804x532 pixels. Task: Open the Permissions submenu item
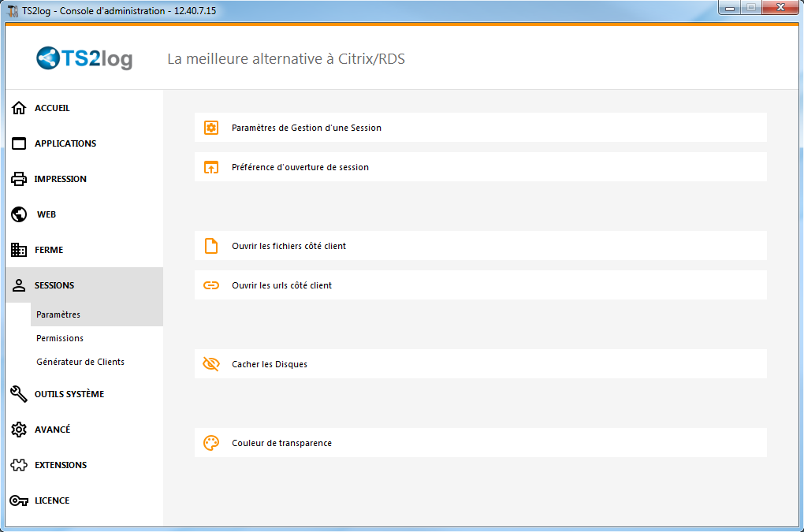click(97, 338)
